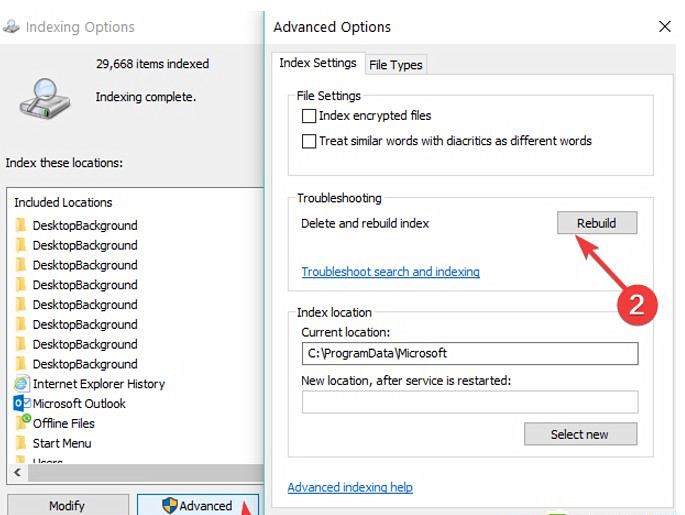Click the Current location field
685x515 pixels.
[470, 353]
